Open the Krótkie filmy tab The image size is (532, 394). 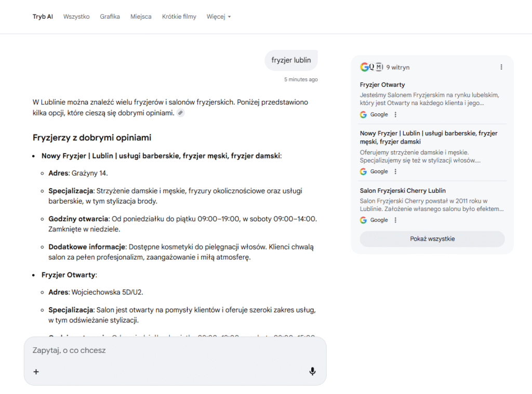click(x=179, y=17)
